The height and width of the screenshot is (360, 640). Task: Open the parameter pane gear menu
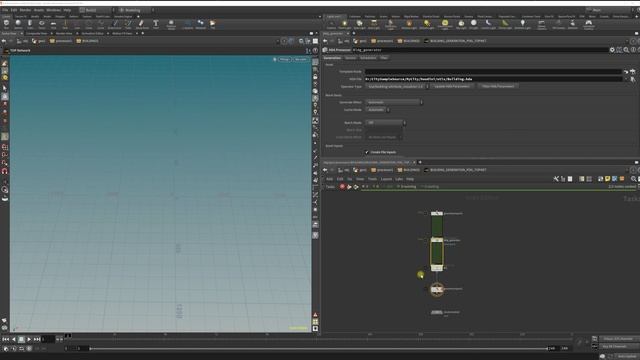[x=612, y=50]
